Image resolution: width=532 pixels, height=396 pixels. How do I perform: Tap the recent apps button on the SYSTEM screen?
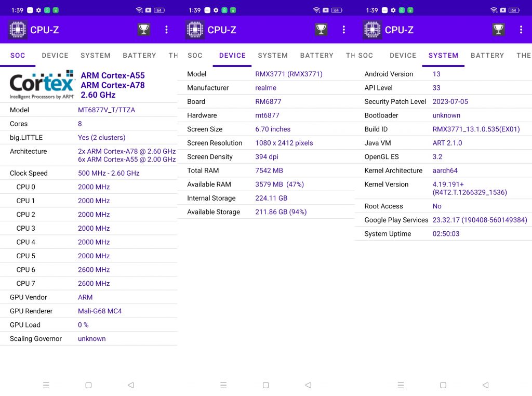coord(401,385)
